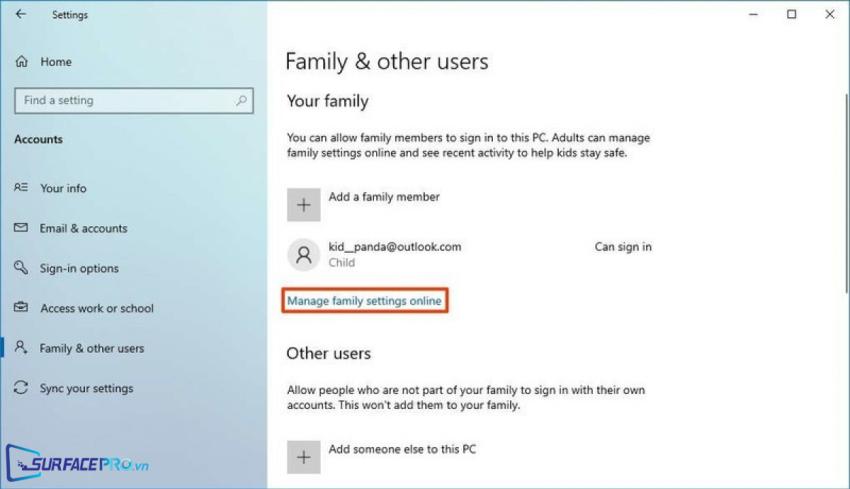Maximize the Settings window
This screenshot has height=489, width=850.
(791, 15)
